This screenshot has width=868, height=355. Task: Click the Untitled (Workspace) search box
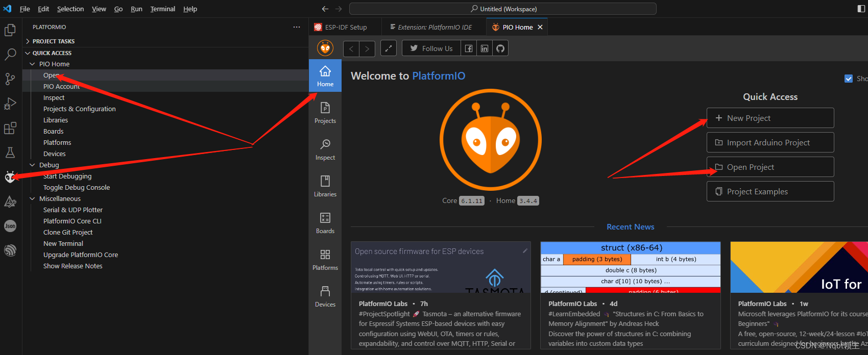pos(503,9)
